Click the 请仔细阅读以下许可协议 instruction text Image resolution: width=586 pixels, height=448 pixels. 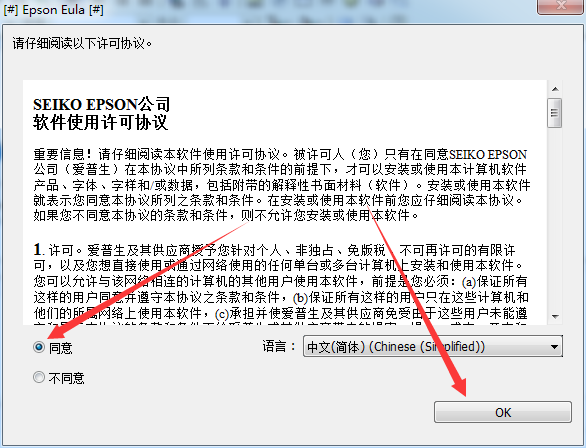pyautogui.click(x=83, y=44)
